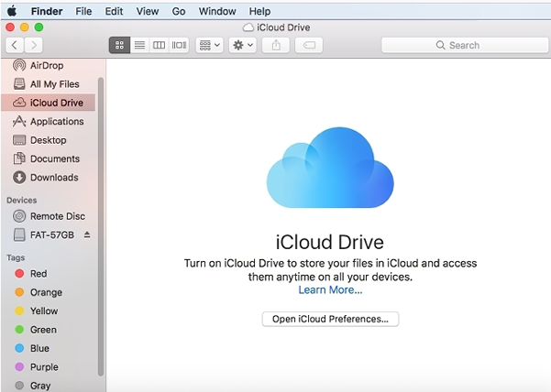
Task: Click the sidebar scrollbar
Action: [x=101, y=226]
